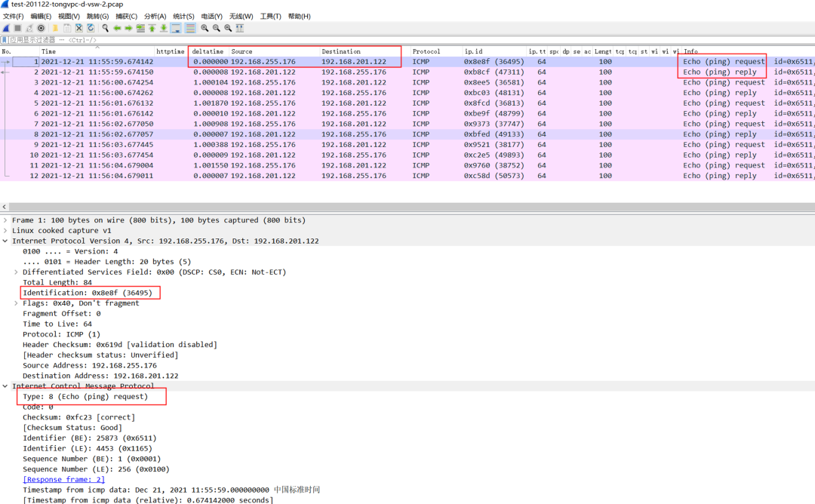Jump to last packet icon
This screenshot has width=815, height=504.
point(163,28)
